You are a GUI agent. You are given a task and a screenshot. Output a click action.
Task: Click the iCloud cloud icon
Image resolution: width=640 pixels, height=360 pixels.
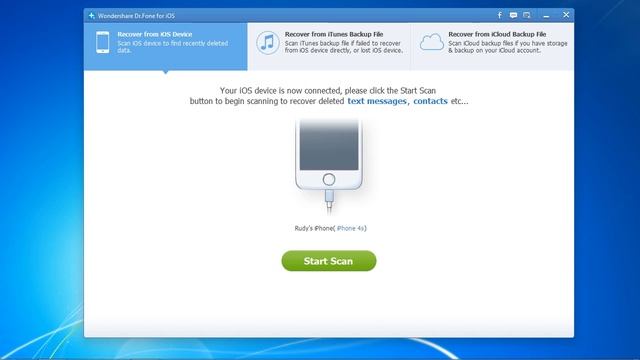coord(431,42)
